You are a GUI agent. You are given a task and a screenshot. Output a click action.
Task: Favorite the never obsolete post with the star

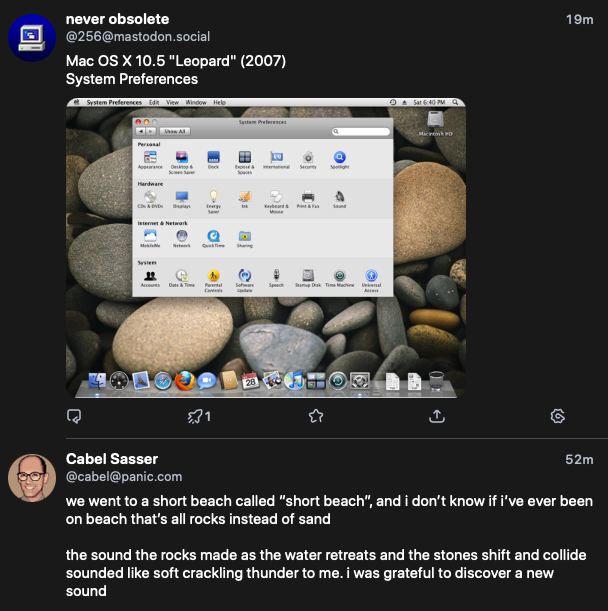(316, 416)
